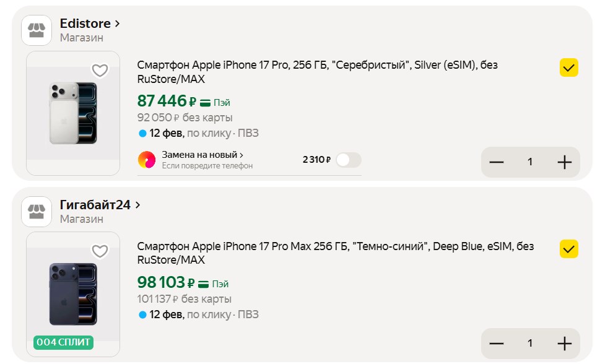The image size is (600, 364).
Task: Enable the 'Замена на новый' 2 310 ₽ toggle
Action: pyautogui.click(x=348, y=160)
